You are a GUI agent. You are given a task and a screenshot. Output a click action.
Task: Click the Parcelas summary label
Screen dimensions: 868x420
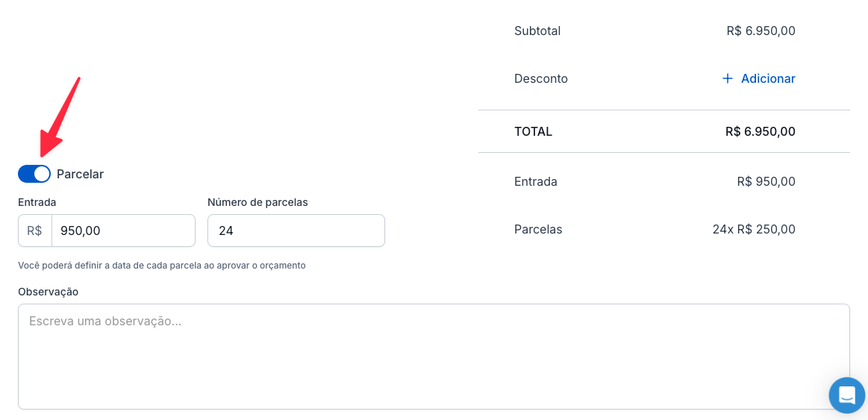coord(538,229)
